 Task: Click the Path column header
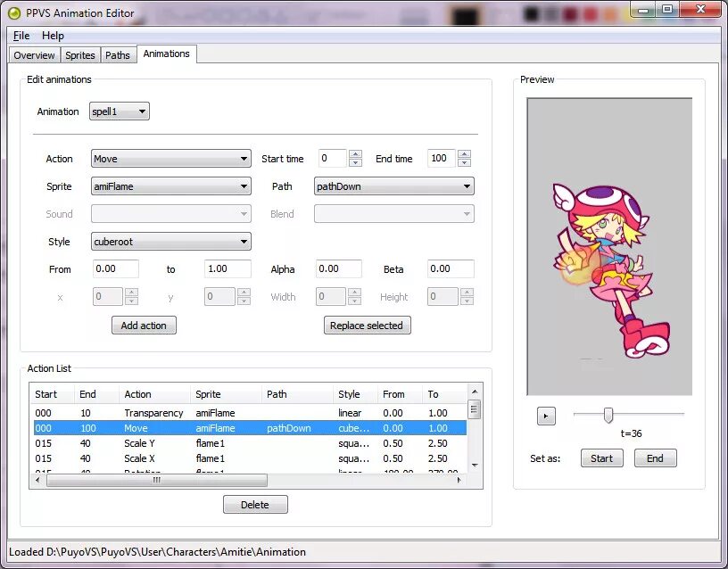(x=298, y=394)
